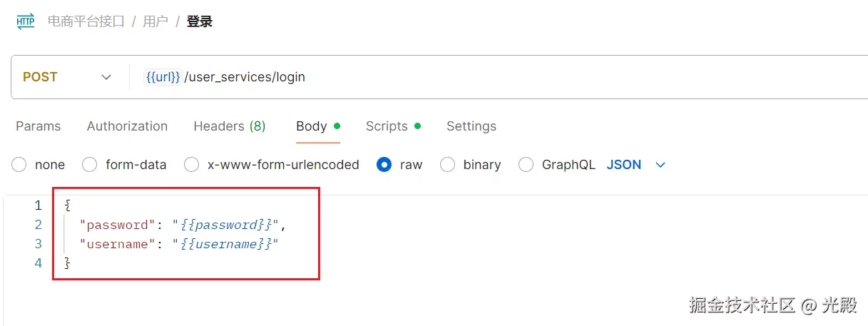Click the {{url}} variable in URL bar
The image size is (868, 326).
pyautogui.click(x=163, y=77)
